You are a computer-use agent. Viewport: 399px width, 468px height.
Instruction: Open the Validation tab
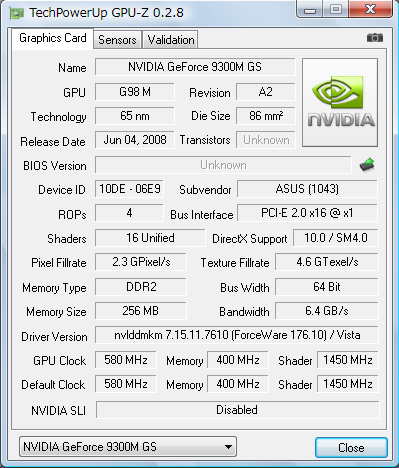tap(171, 40)
